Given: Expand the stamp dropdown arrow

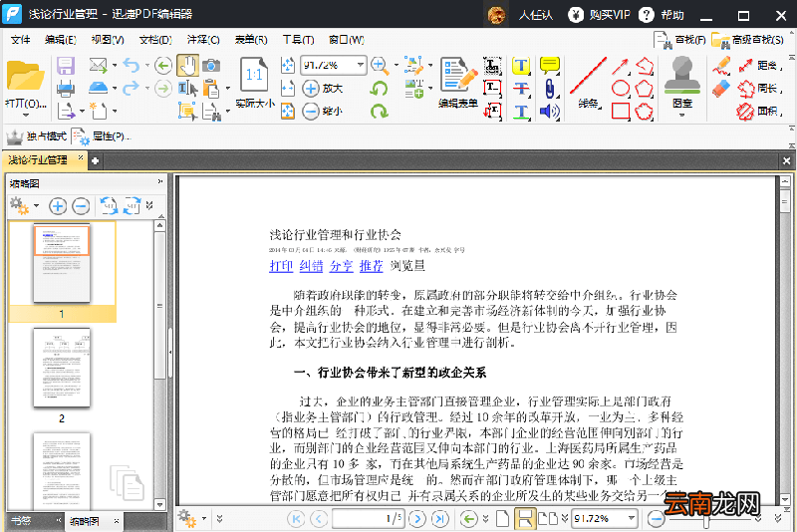Looking at the screenshot, I should tap(682, 116).
